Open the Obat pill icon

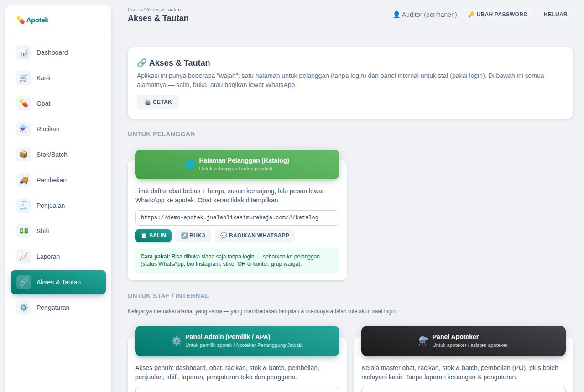point(24,103)
